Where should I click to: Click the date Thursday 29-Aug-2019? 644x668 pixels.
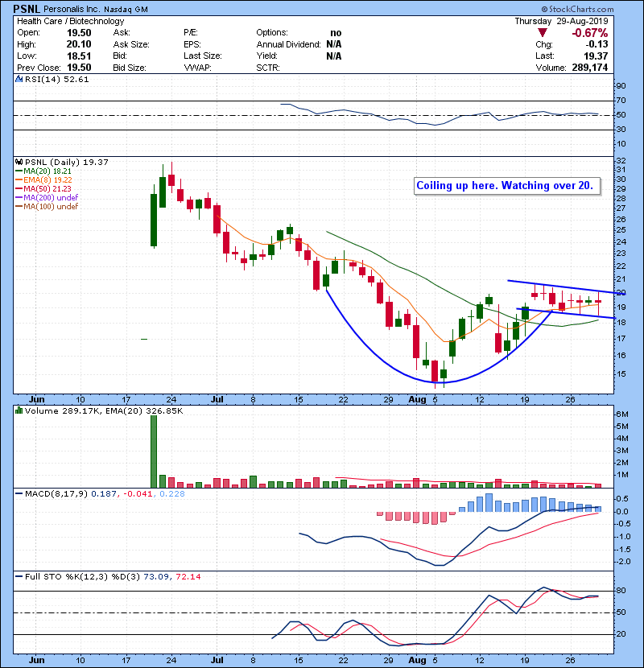(x=561, y=21)
